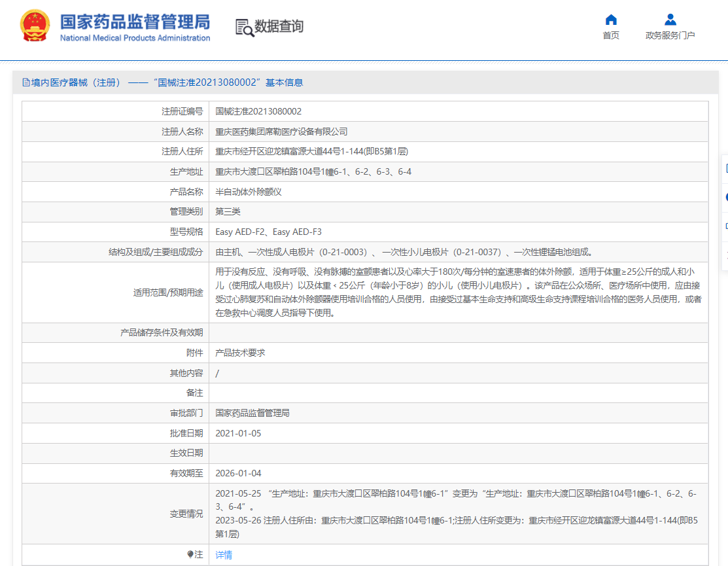Open 政务服务门户 user icon
This screenshot has height=566, width=728.
[x=670, y=20]
